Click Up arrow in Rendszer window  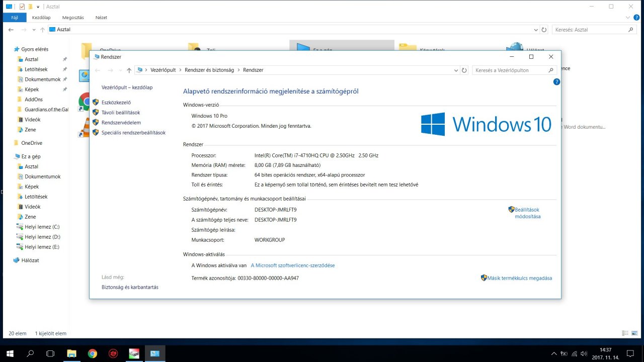(129, 70)
